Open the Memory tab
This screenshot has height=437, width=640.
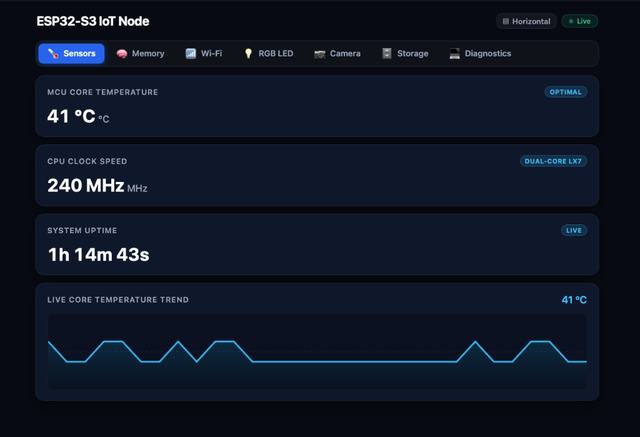point(140,53)
